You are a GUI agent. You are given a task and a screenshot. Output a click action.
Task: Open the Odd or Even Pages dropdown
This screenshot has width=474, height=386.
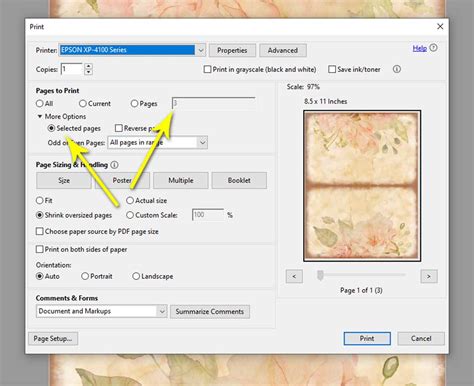202,142
